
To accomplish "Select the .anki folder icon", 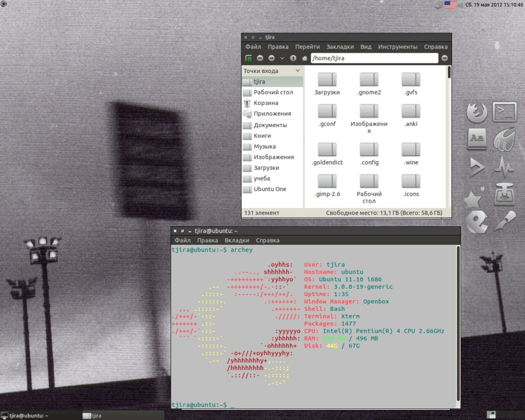I will [411, 111].
